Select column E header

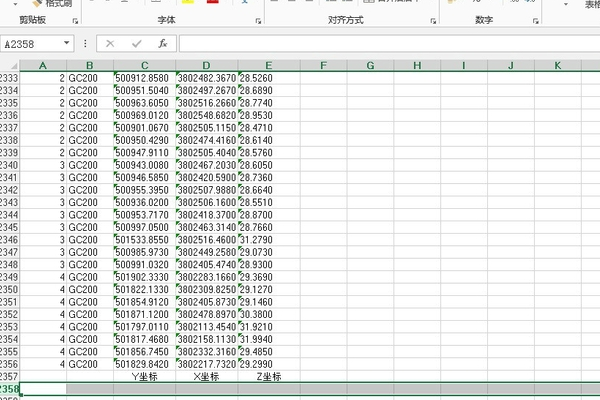coord(269,65)
